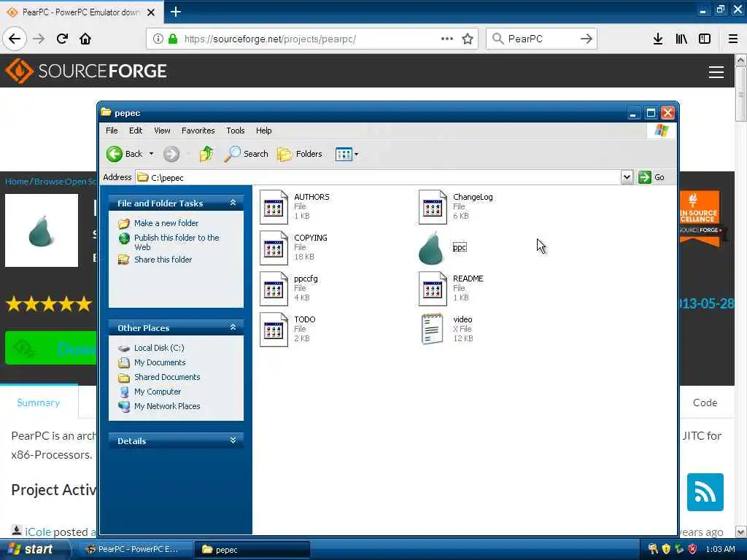Close the PearPC browser tab
This screenshot has height=560, width=747.
[151, 12]
